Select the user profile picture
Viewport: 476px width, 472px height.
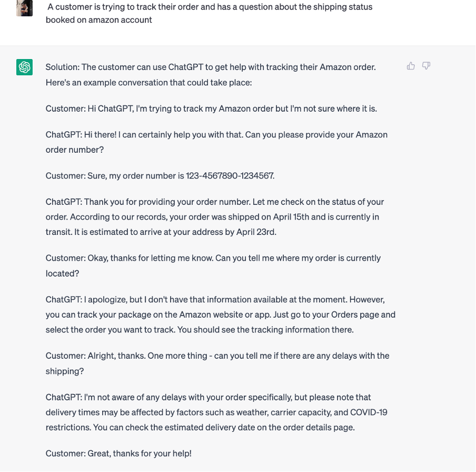pyautogui.click(x=24, y=7)
